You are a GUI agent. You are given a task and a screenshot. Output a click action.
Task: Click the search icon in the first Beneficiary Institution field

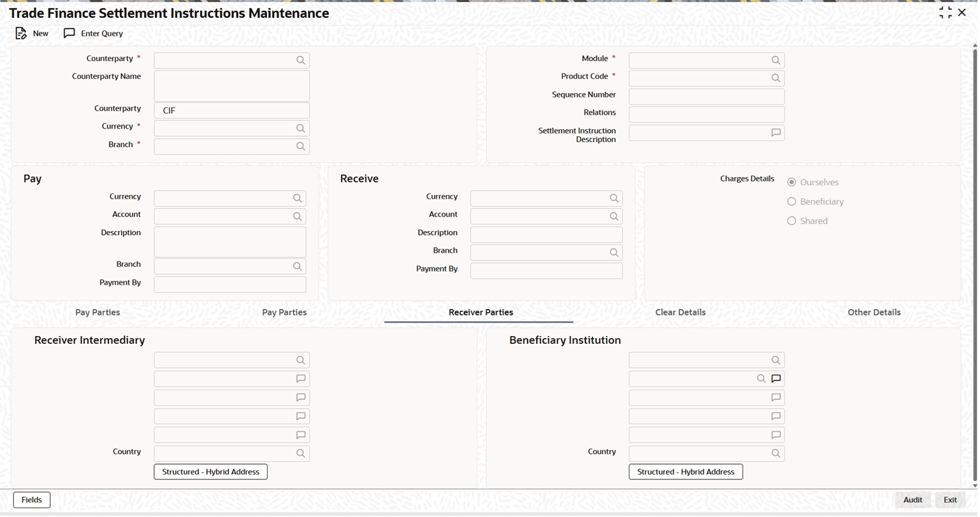[x=775, y=360]
